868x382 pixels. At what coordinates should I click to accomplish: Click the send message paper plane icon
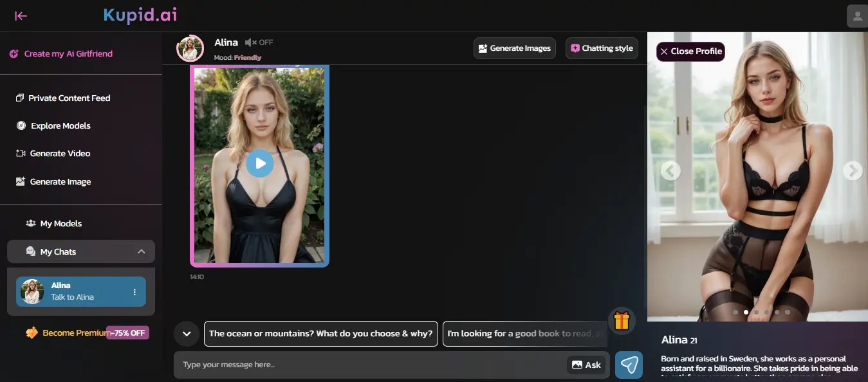(x=629, y=365)
